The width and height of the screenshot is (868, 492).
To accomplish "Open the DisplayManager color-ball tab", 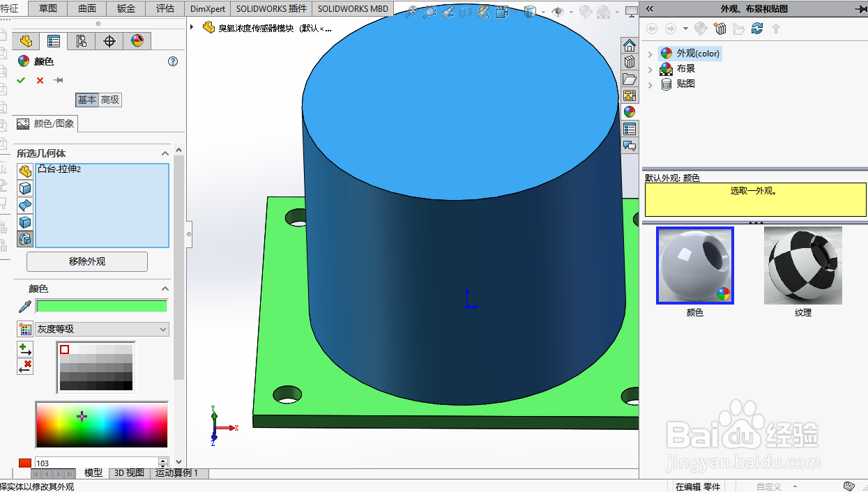I will (137, 41).
